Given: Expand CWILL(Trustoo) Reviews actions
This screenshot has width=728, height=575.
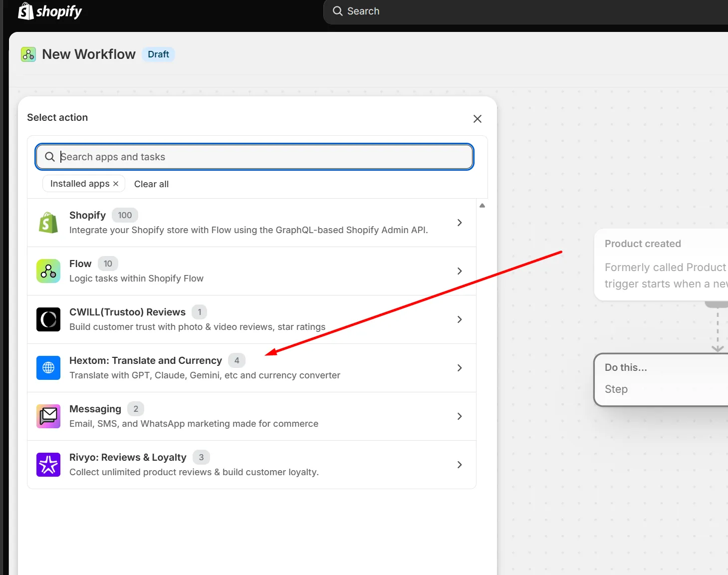Looking at the screenshot, I should point(460,319).
